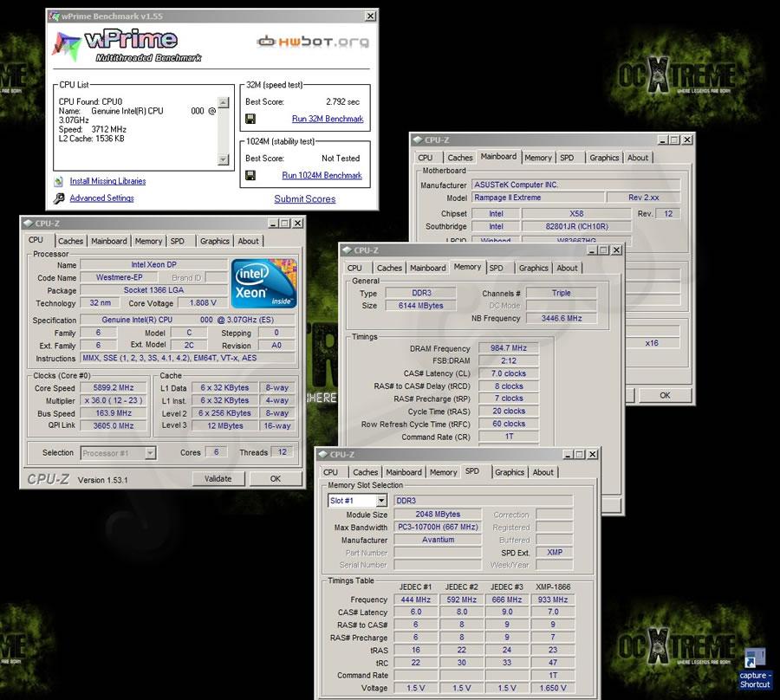This screenshot has width=780, height=700.
Task: Open the Slot #1 memory slot dropdown
Action: click(x=381, y=501)
